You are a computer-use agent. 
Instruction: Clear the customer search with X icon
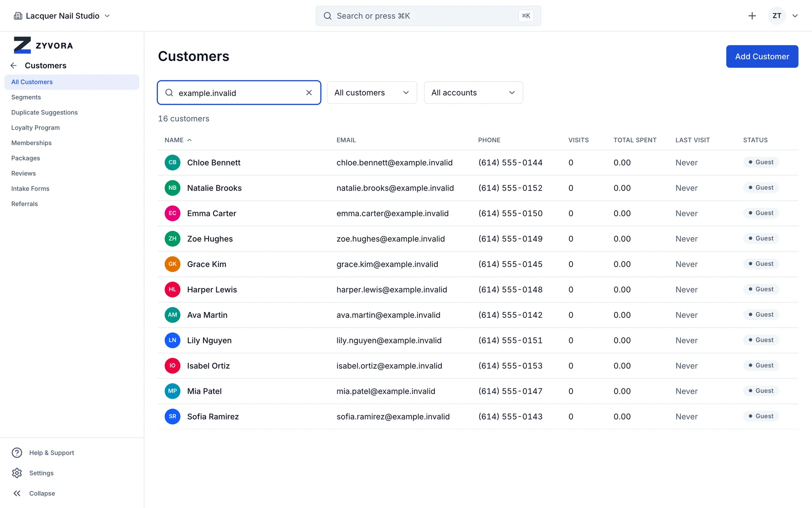click(x=309, y=93)
